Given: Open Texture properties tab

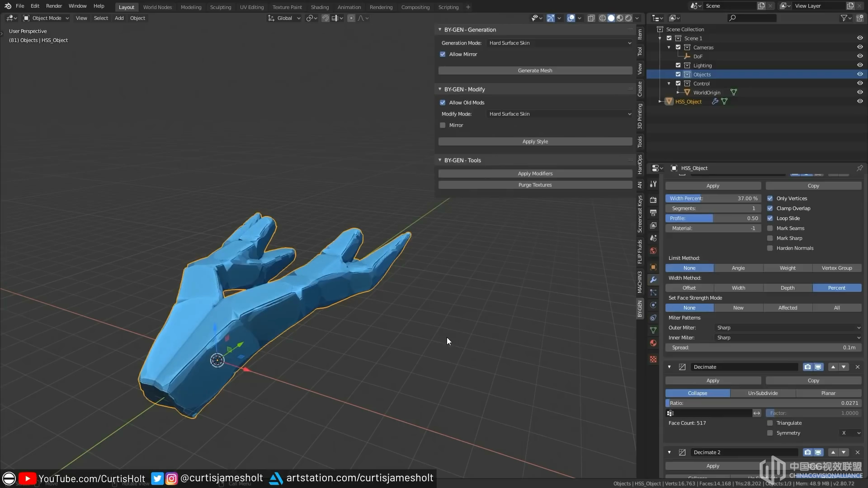Looking at the screenshot, I should point(653,359).
